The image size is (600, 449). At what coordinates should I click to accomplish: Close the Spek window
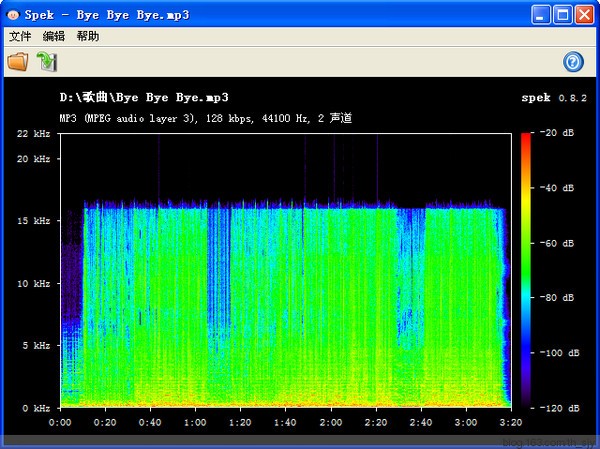pos(585,15)
